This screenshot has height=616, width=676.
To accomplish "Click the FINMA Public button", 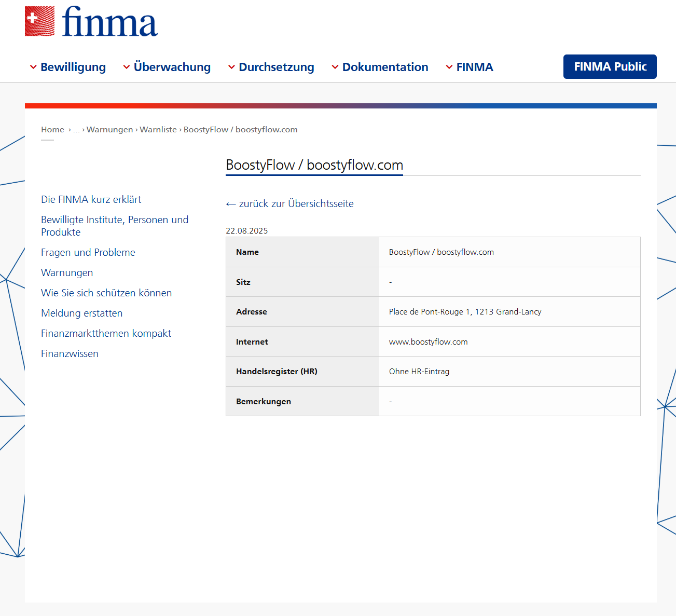I will click(610, 66).
